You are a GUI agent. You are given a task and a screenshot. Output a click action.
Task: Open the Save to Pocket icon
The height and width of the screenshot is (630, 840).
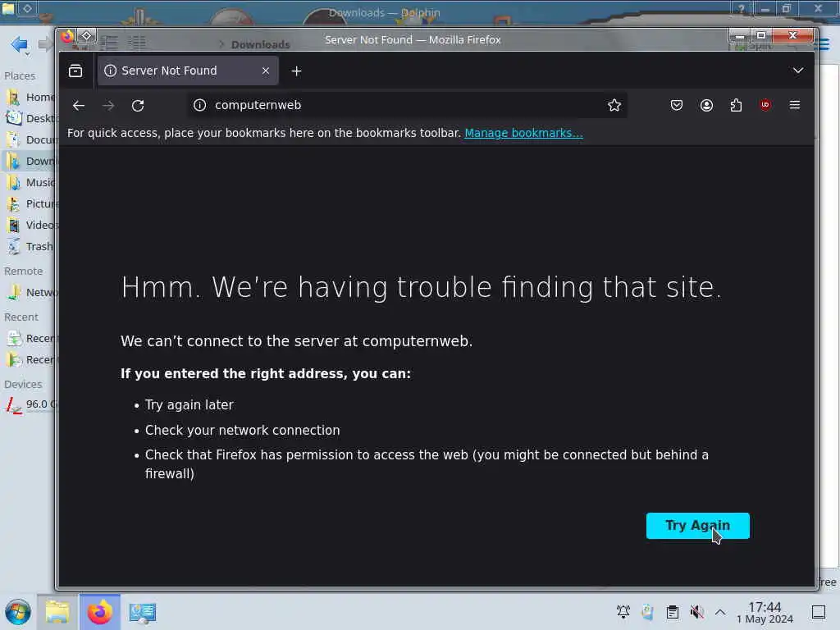click(x=677, y=105)
